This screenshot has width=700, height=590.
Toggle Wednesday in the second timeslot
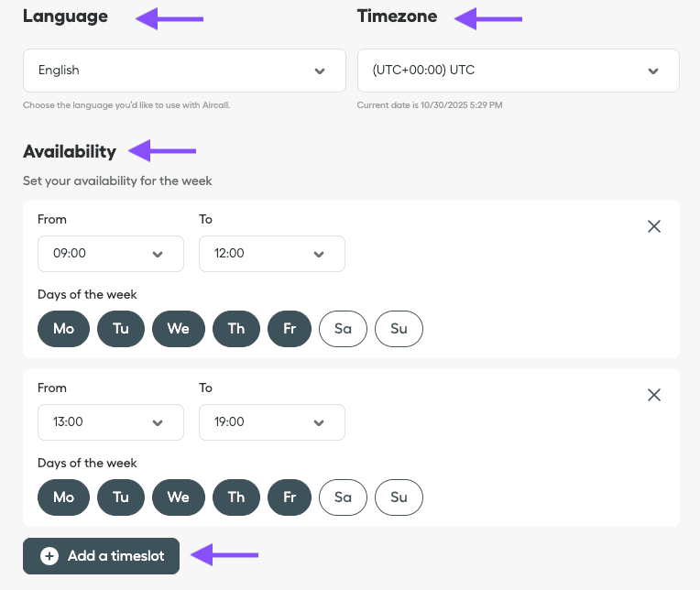(178, 497)
